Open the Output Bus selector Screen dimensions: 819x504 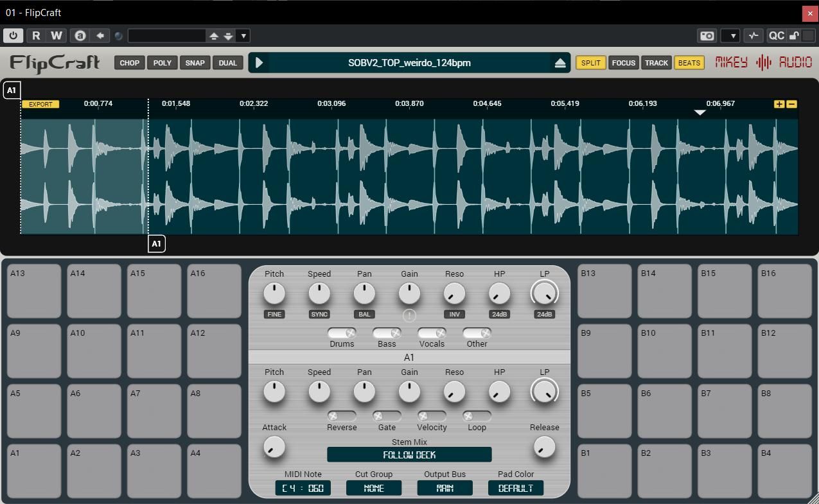coord(445,488)
